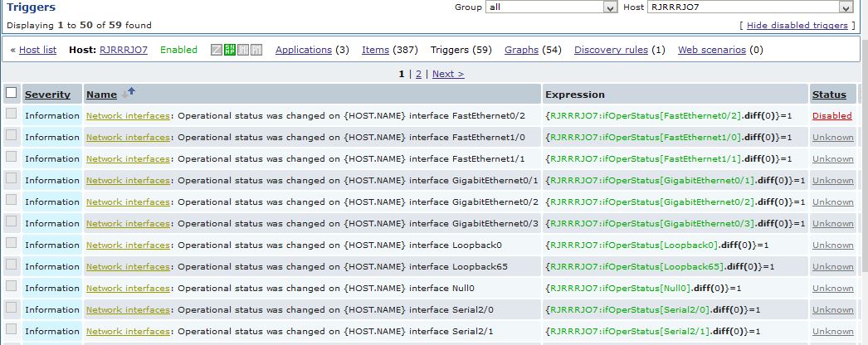Click the Zabbix agent availability icon

(217, 50)
